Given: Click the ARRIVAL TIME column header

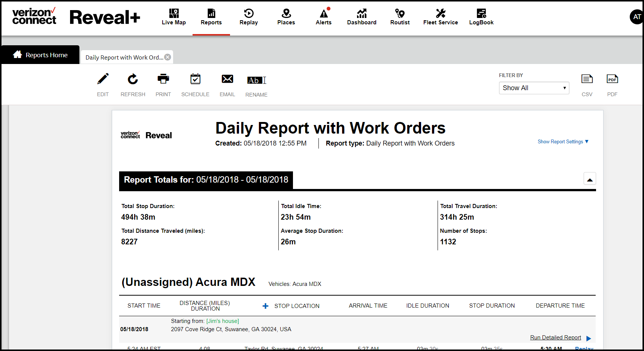Looking at the screenshot, I should tap(368, 306).
